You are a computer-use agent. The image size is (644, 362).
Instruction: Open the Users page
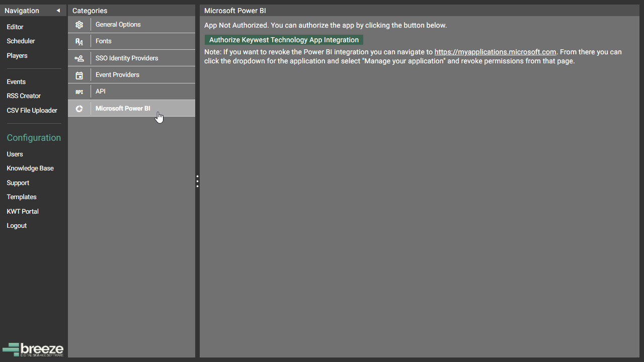(x=15, y=154)
